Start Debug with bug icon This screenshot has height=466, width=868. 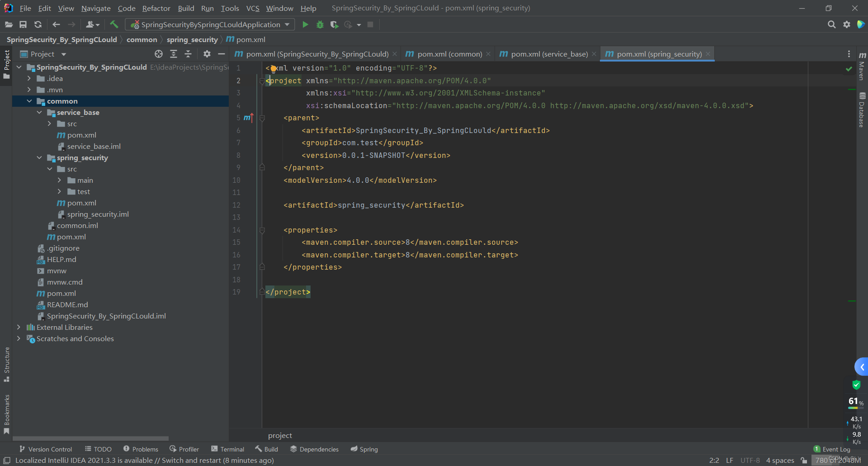tap(320, 24)
